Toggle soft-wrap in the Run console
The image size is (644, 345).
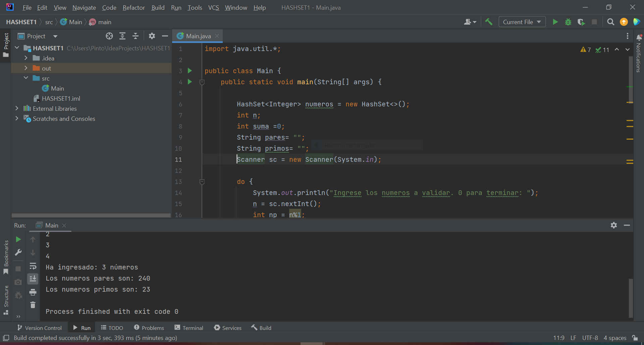click(33, 266)
